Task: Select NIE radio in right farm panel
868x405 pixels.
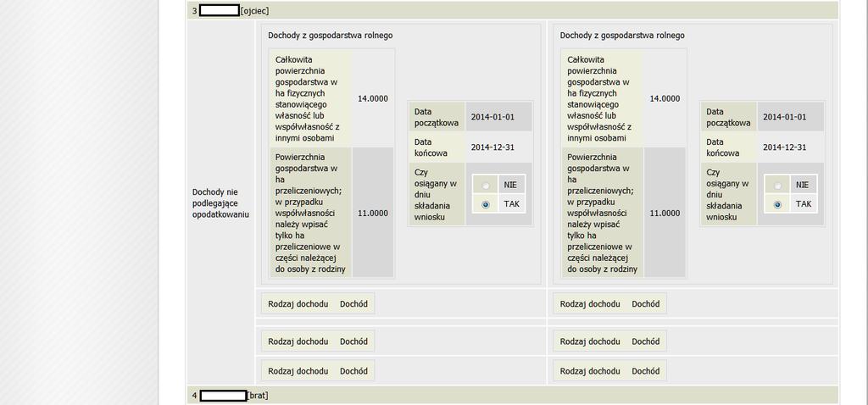Action: [x=778, y=186]
